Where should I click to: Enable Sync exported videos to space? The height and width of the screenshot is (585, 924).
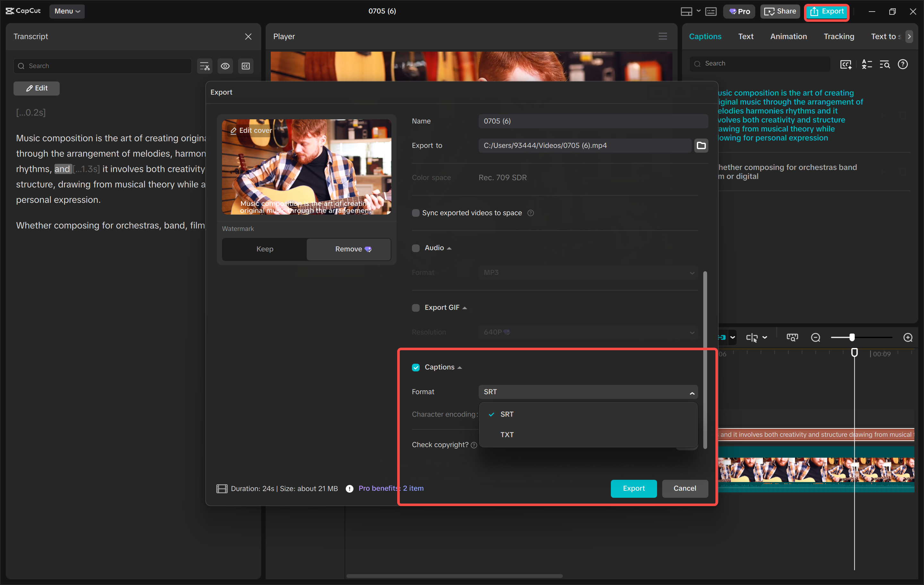click(x=415, y=213)
